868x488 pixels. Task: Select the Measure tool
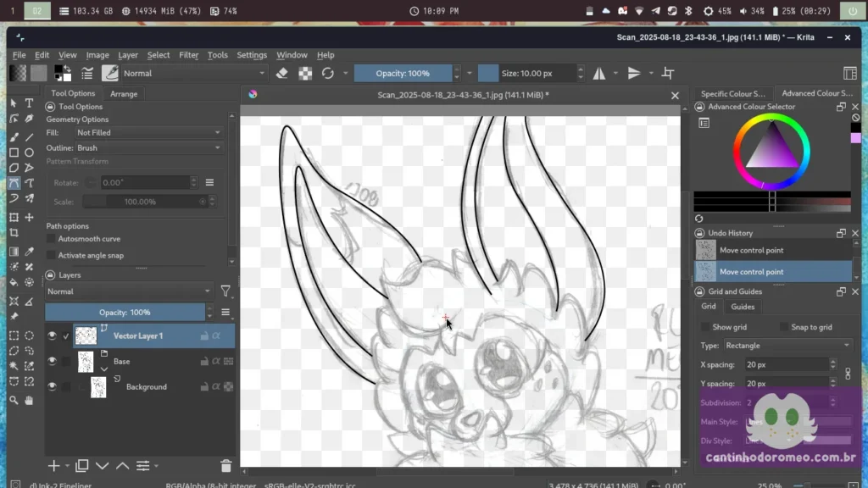pyautogui.click(x=30, y=301)
